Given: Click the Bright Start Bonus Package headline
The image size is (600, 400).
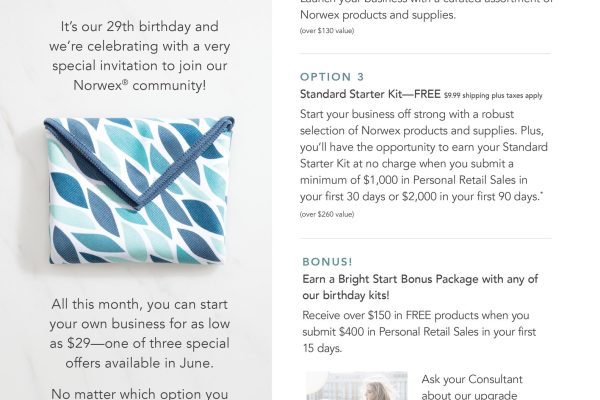Looking at the screenshot, I should 420,287.
